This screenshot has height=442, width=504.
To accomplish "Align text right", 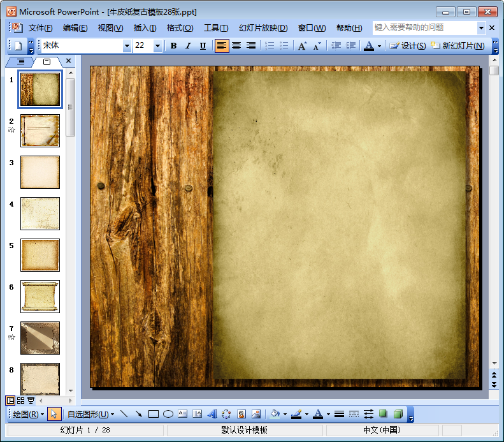I will click(x=251, y=46).
